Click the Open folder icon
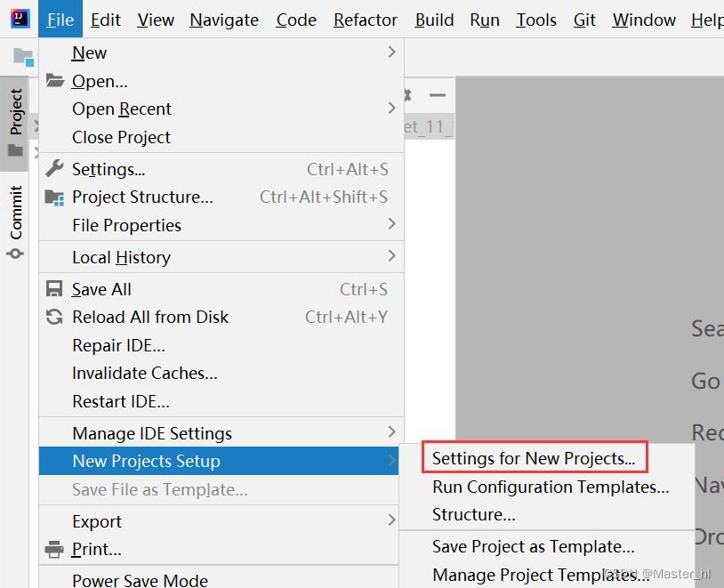Viewport: 724px width, 588px height. (x=55, y=81)
